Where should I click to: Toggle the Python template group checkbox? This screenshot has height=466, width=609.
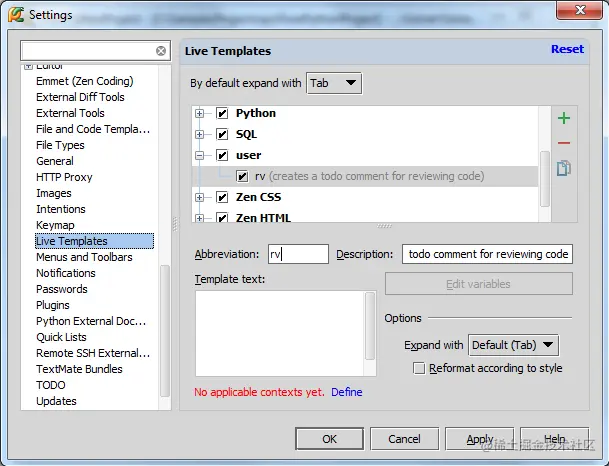tap(222, 113)
